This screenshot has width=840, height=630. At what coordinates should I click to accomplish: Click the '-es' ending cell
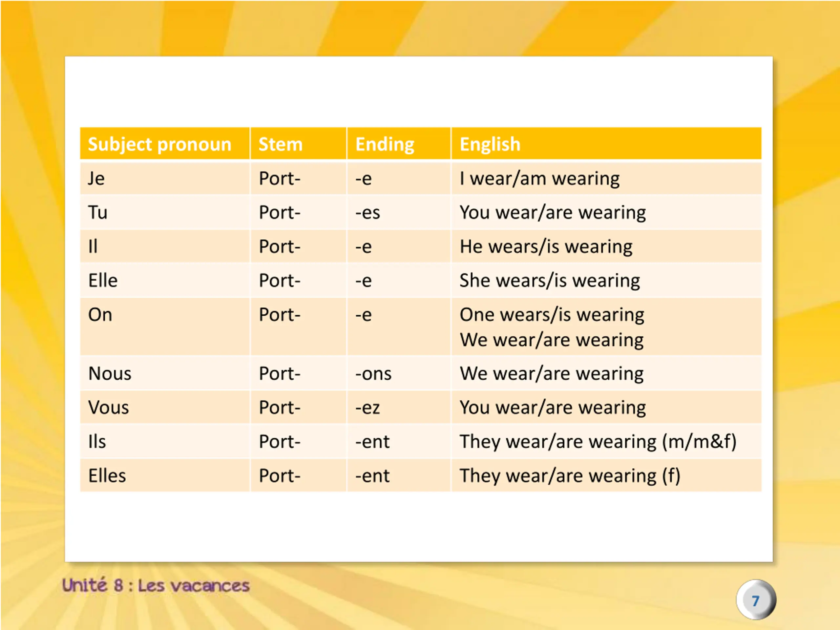pyautogui.click(x=399, y=212)
